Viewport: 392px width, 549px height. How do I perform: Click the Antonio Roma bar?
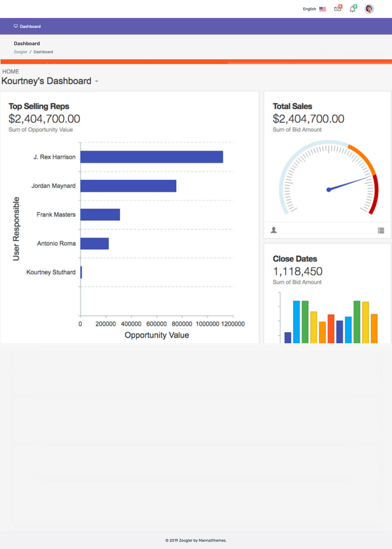point(94,243)
